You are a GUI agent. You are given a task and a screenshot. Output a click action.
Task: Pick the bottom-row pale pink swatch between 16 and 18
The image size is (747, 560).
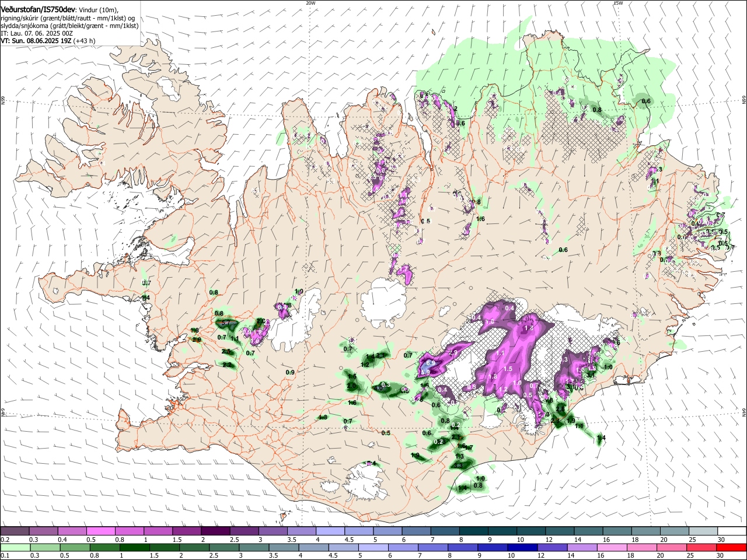pos(611,547)
